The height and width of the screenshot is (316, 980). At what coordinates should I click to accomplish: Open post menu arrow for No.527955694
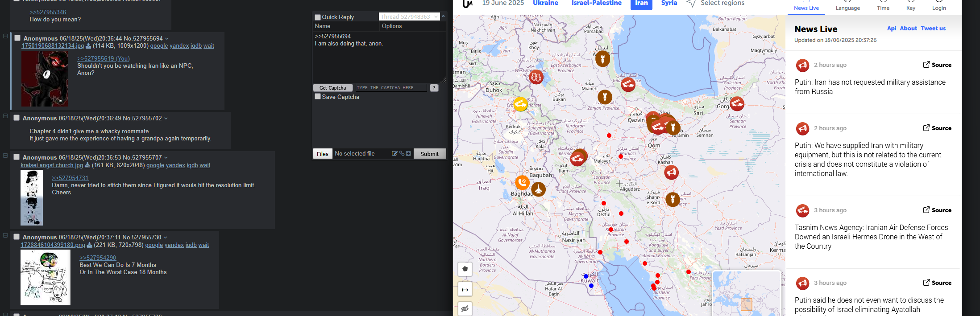(x=167, y=39)
